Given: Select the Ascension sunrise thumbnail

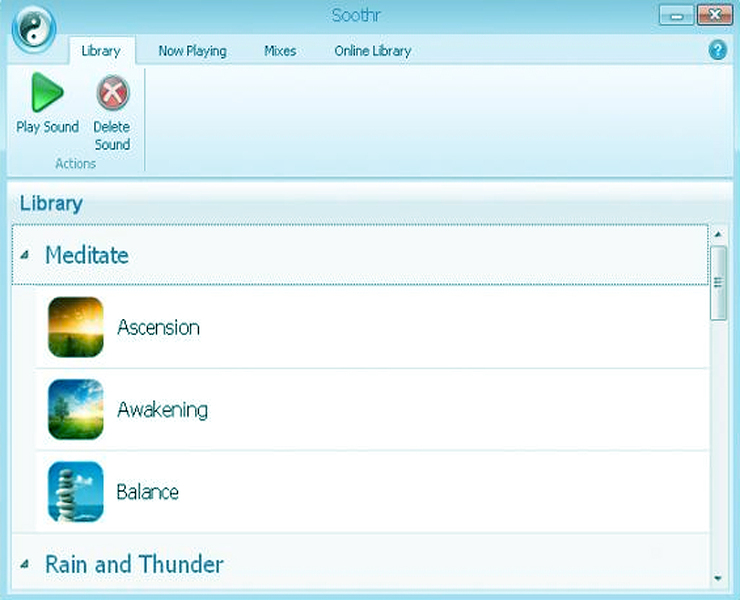Looking at the screenshot, I should tap(76, 327).
